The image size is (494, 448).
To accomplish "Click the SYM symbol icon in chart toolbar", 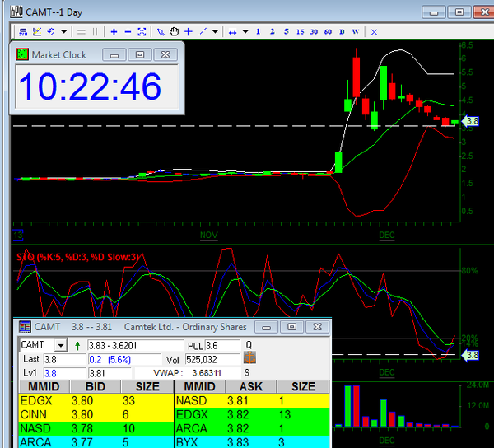I will click(22, 31).
